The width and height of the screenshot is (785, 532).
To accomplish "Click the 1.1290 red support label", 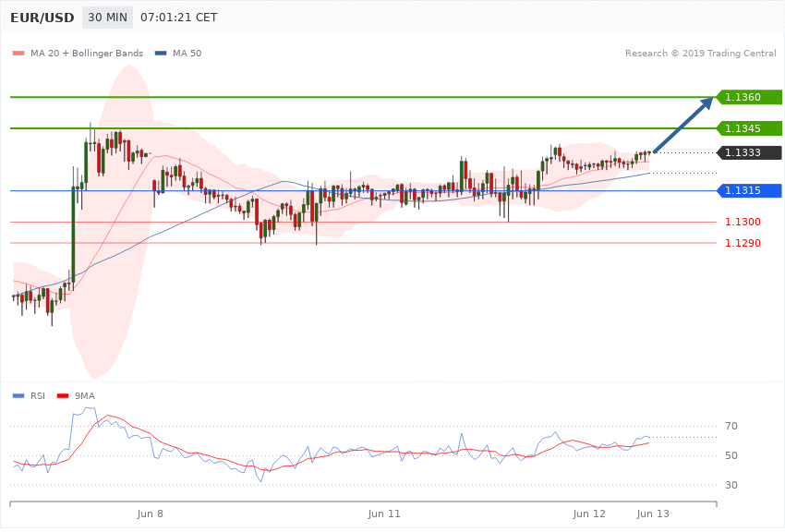I will pos(743,243).
